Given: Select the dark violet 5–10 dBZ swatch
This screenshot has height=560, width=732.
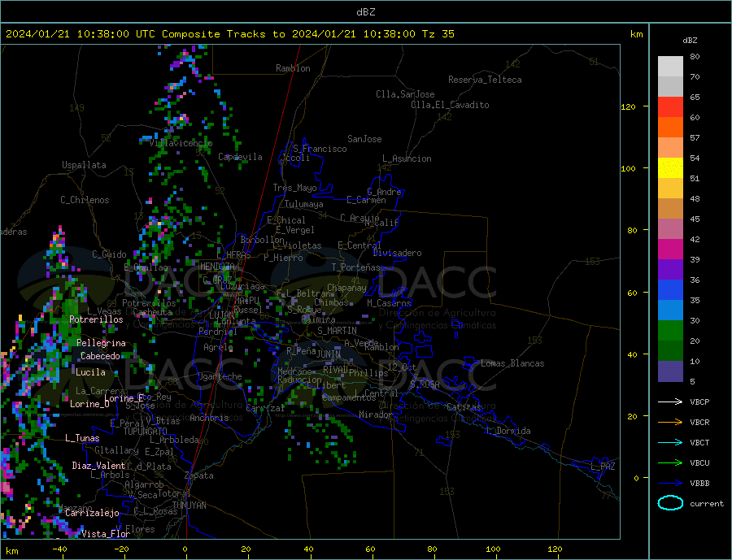Looking at the screenshot, I should 670,371.
